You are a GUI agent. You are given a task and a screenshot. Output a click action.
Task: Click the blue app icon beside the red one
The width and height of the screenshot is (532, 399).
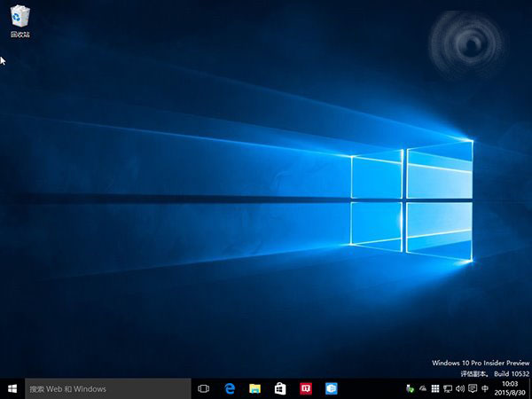[332, 388]
